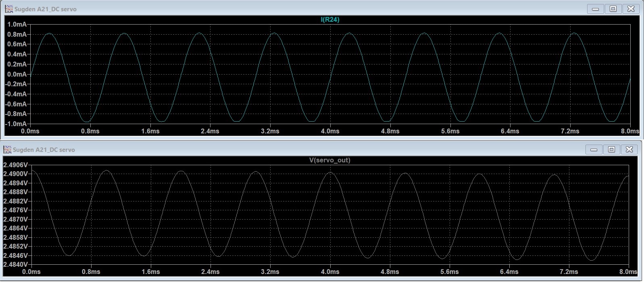Click the V(servo_out) trace label

[329, 160]
